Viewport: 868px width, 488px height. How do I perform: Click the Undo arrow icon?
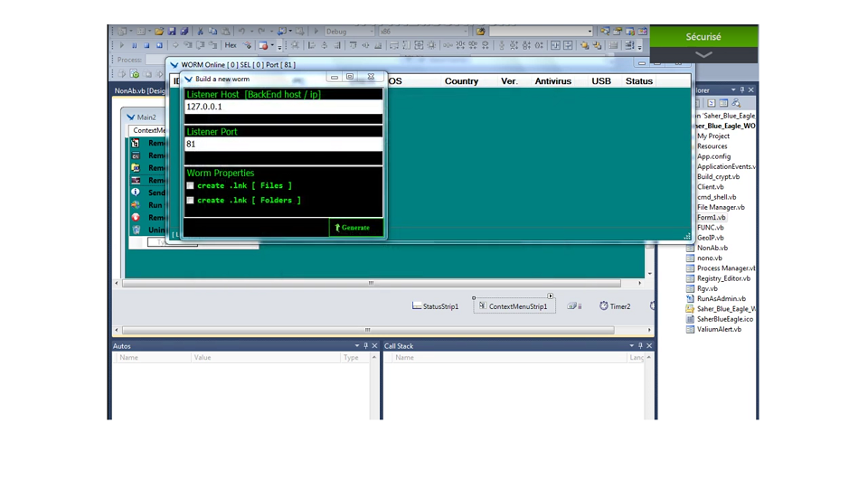pos(242,32)
